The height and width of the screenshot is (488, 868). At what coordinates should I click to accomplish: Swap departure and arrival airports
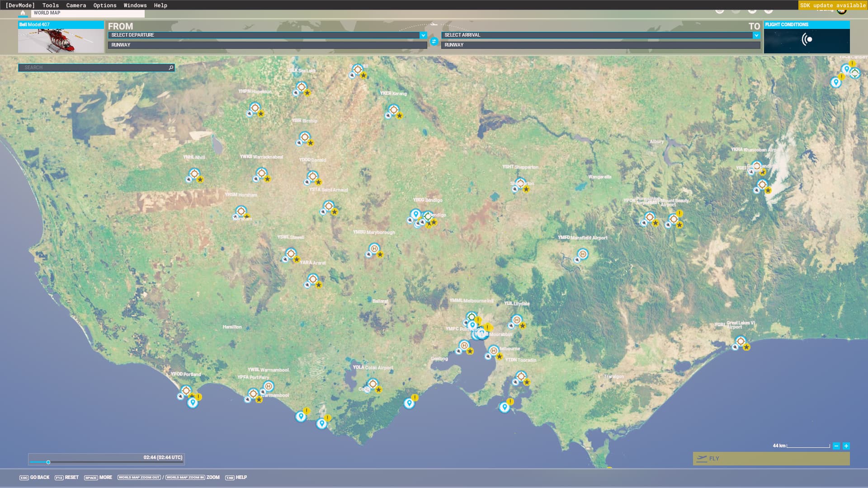point(434,42)
